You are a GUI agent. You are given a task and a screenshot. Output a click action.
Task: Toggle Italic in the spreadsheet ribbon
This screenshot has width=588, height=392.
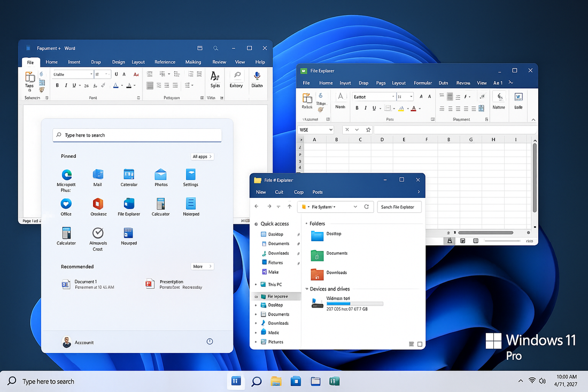tap(365, 109)
